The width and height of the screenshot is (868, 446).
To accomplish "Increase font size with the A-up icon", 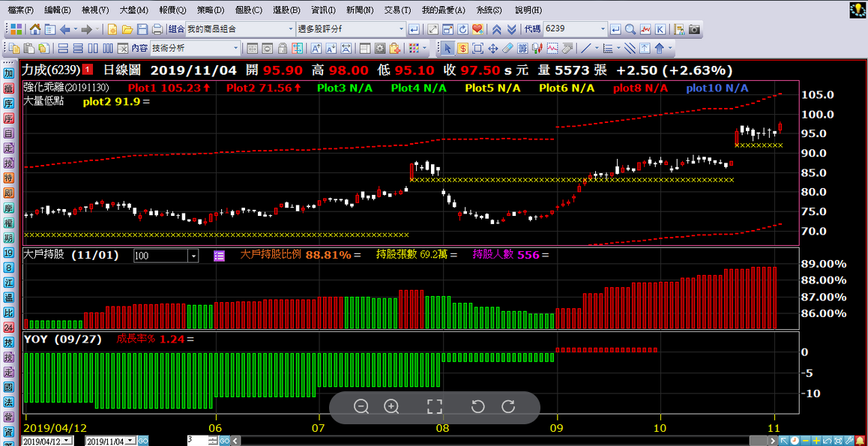I will tap(316, 49).
